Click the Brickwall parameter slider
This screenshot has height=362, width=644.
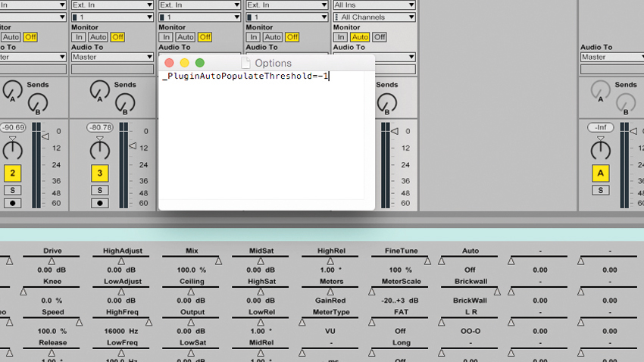[x=470, y=291]
